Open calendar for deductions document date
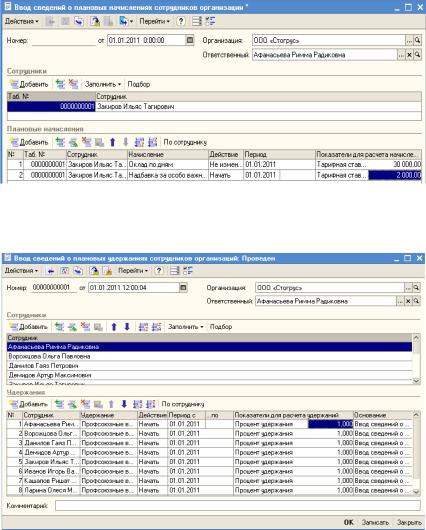 pos(183,288)
